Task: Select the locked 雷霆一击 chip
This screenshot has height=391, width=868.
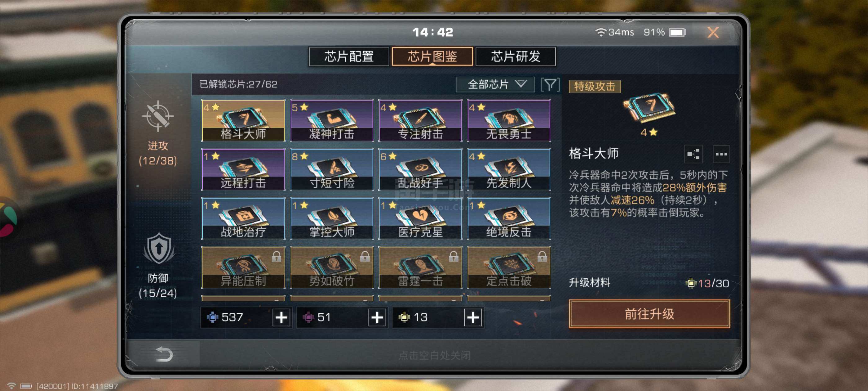Action: (420, 267)
